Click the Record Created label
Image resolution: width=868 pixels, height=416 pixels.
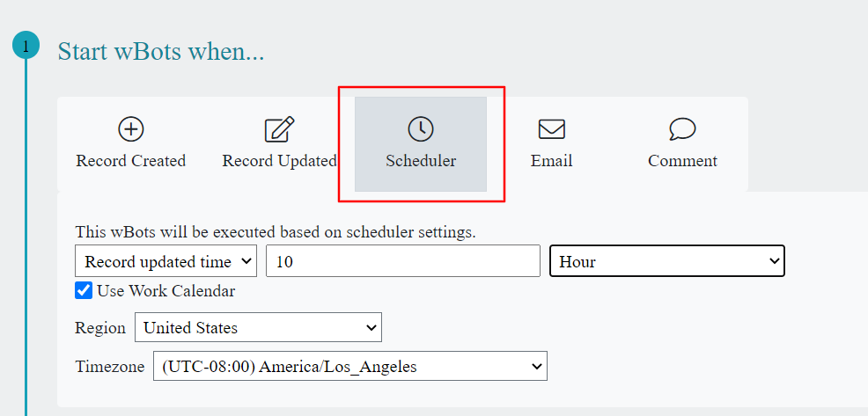[x=130, y=161]
